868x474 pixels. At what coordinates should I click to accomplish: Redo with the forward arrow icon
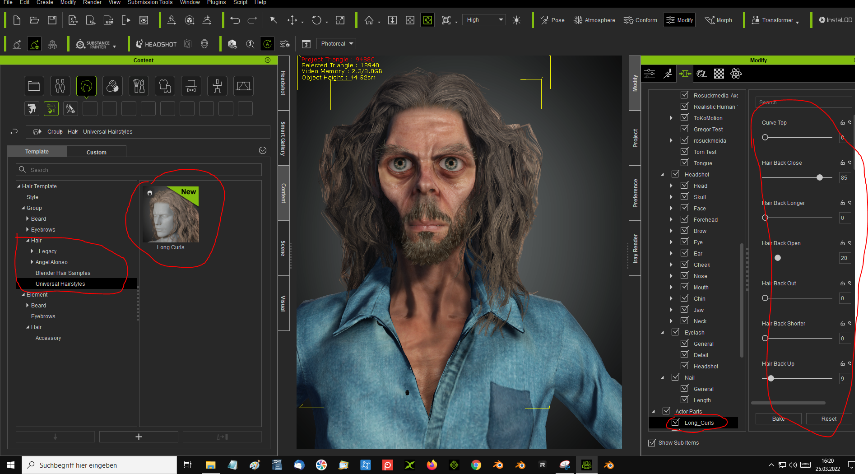click(252, 20)
